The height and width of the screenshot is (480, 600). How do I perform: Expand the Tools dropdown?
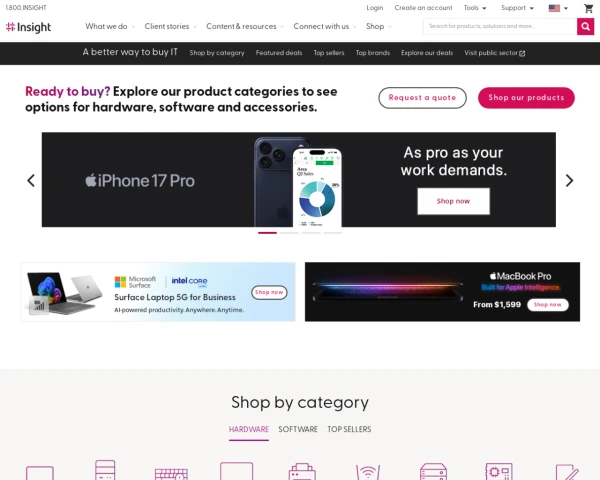click(475, 8)
